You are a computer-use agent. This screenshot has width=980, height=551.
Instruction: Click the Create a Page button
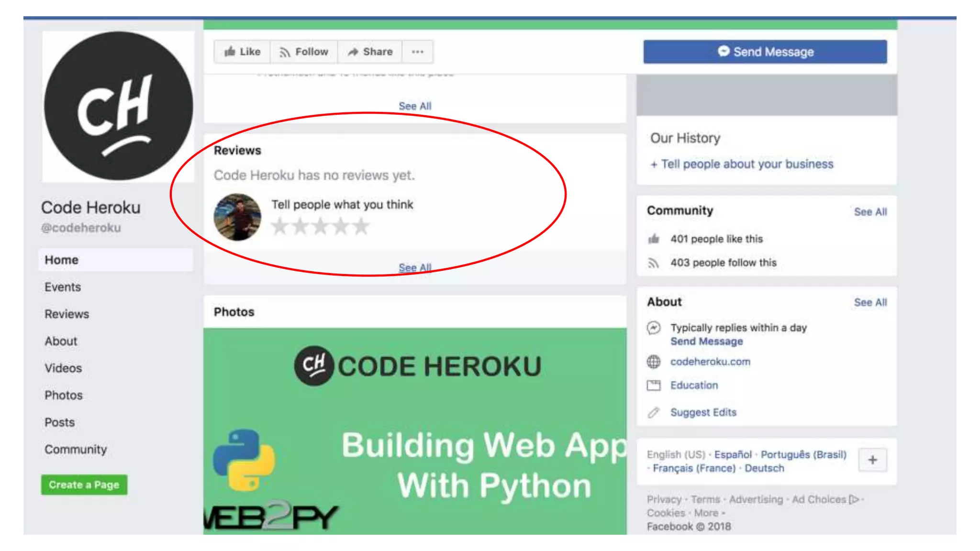click(x=84, y=485)
